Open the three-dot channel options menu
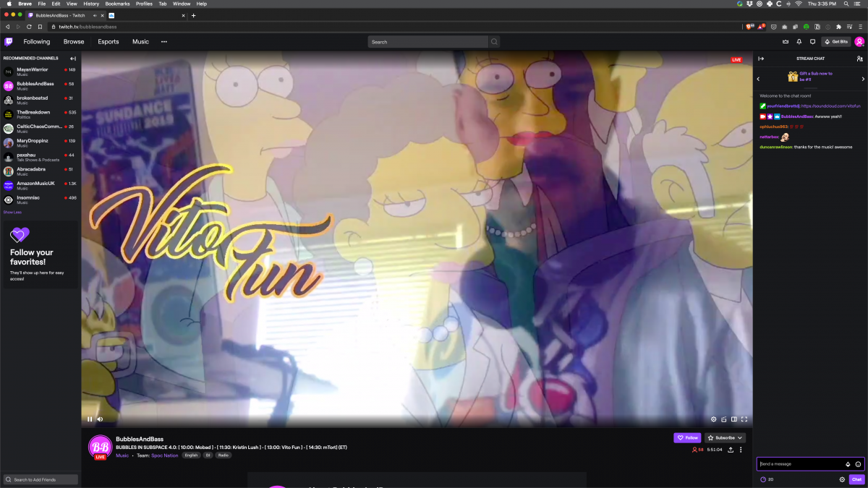This screenshot has width=868, height=488. click(x=741, y=450)
